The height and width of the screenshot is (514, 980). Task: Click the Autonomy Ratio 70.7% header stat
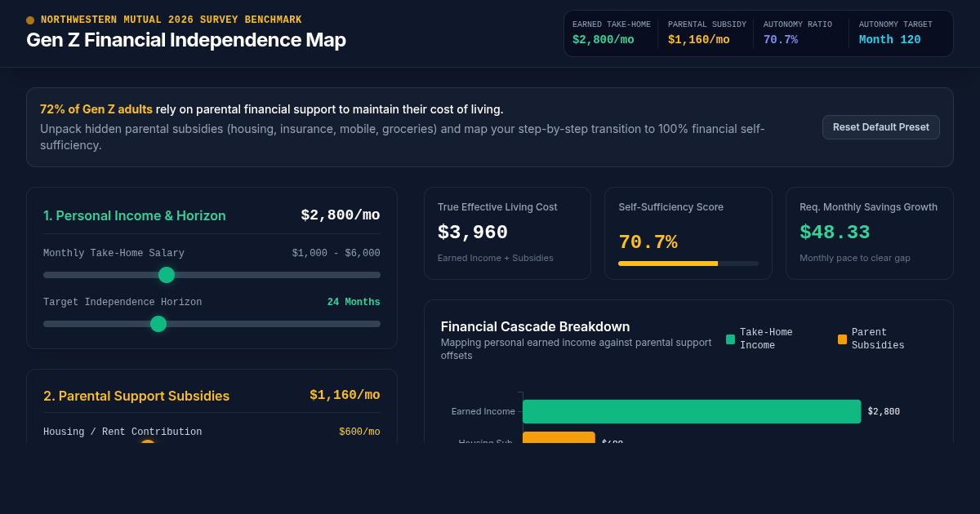coord(798,33)
